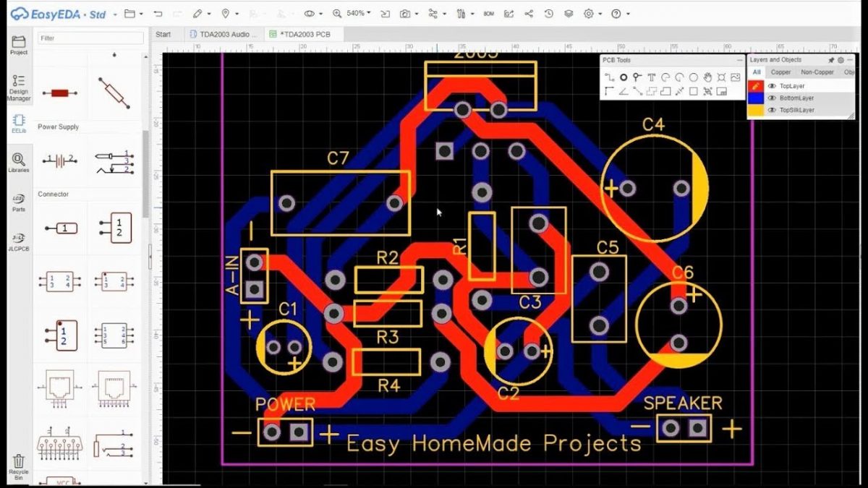The width and height of the screenshot is (868, 488).
Task: Select the Rectangle tool in PCB Tools
Action: tap(694, 91)
